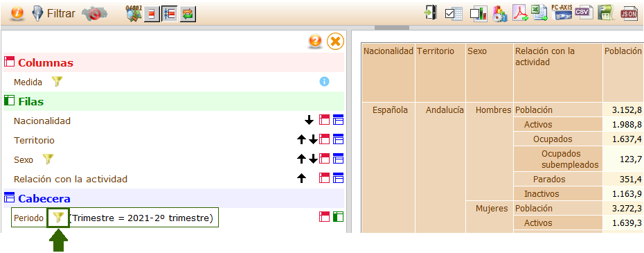644x253 pixels.
Task: Move Nacionalidad down in rows
Action: (x=310, y=121)
